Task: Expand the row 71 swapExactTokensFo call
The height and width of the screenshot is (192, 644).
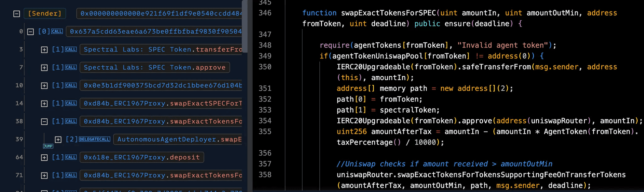Action: pos(44,176)
